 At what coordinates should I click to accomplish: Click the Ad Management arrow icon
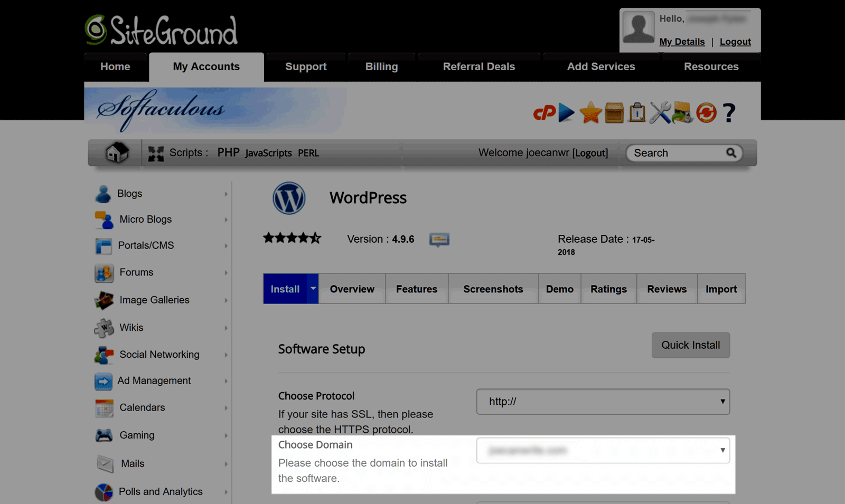(x=104, y=381)
